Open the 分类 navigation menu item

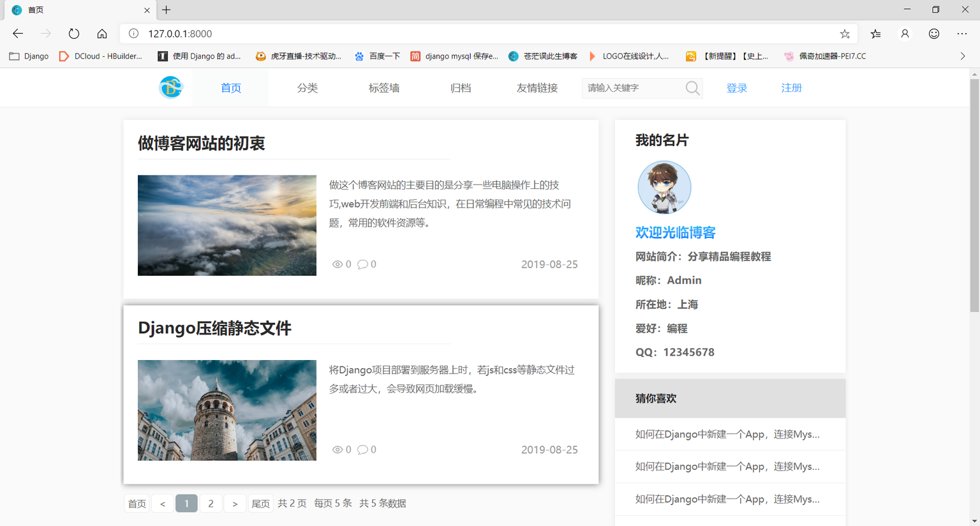click(x=307, y=88)
